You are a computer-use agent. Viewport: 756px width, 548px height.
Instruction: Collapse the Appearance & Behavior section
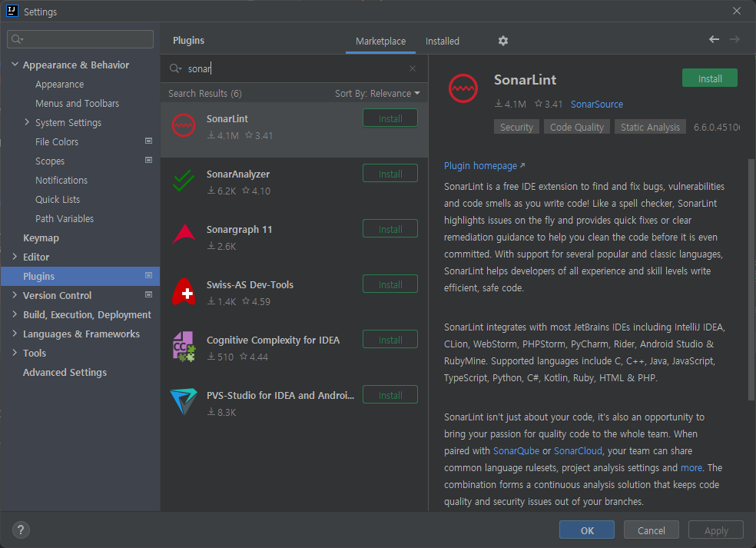coord(15,64)
